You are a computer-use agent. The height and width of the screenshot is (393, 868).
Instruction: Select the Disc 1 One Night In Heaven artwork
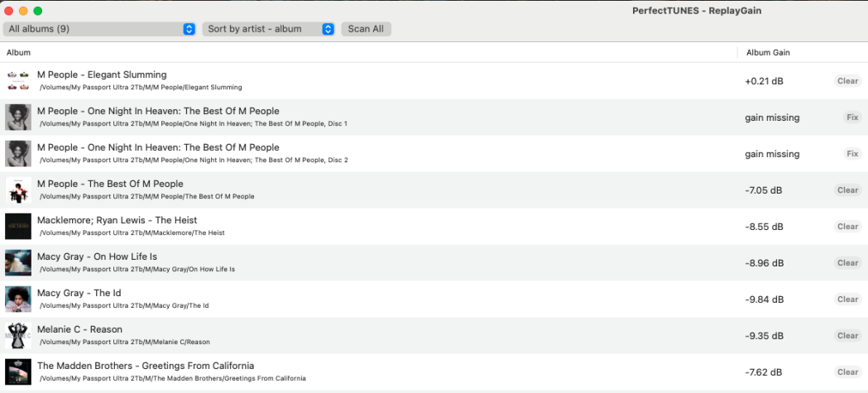[17, 117]
